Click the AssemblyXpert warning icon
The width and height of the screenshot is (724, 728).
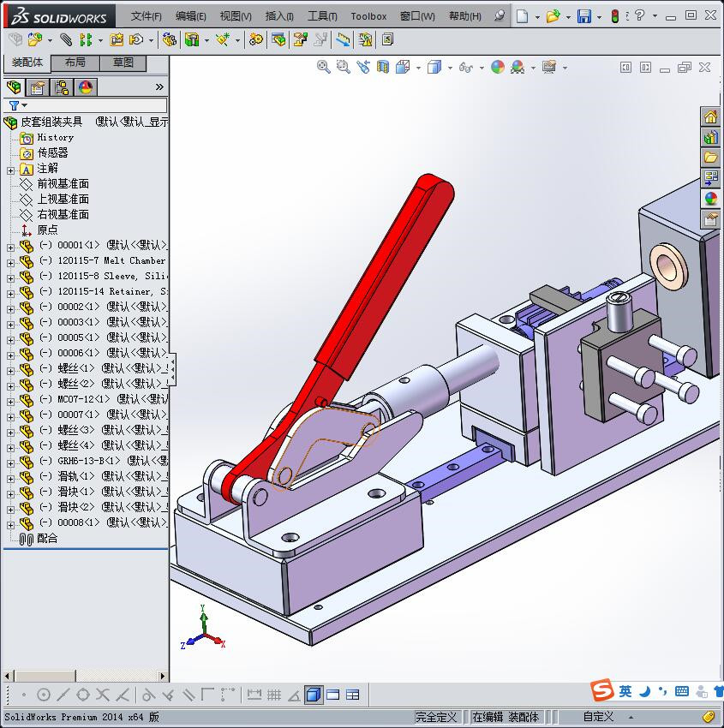(366, 40)
